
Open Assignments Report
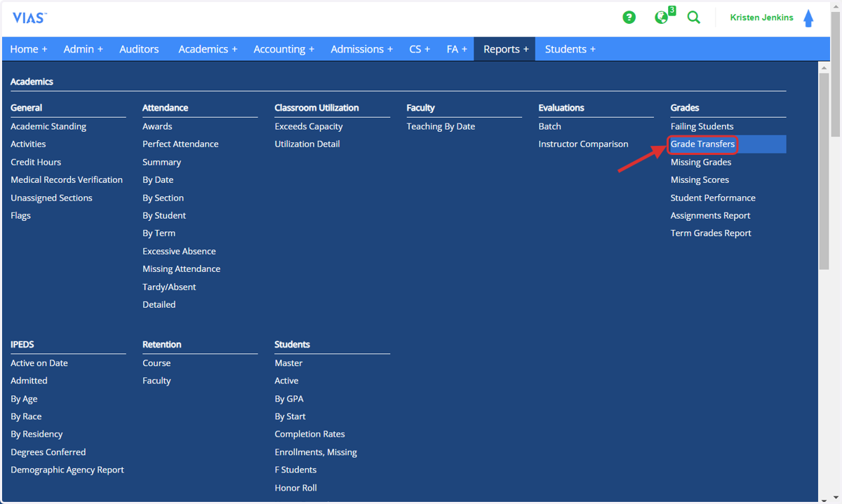coord(710,215)
